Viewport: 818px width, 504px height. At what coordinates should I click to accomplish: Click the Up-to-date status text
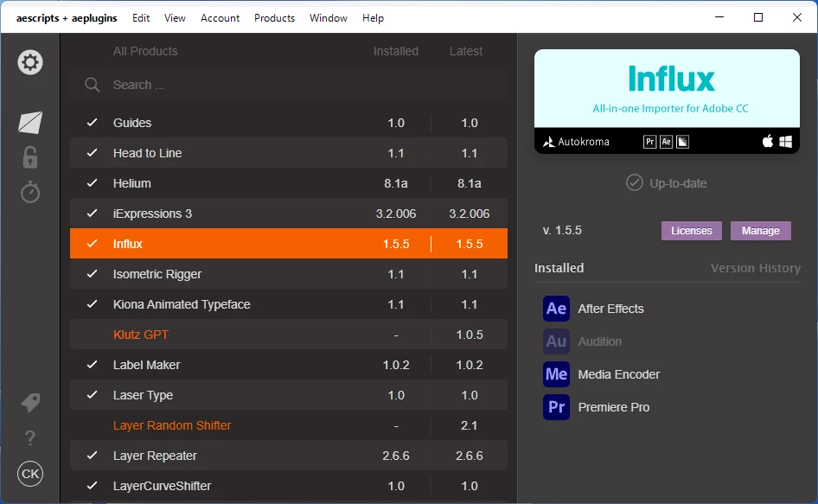678,183
